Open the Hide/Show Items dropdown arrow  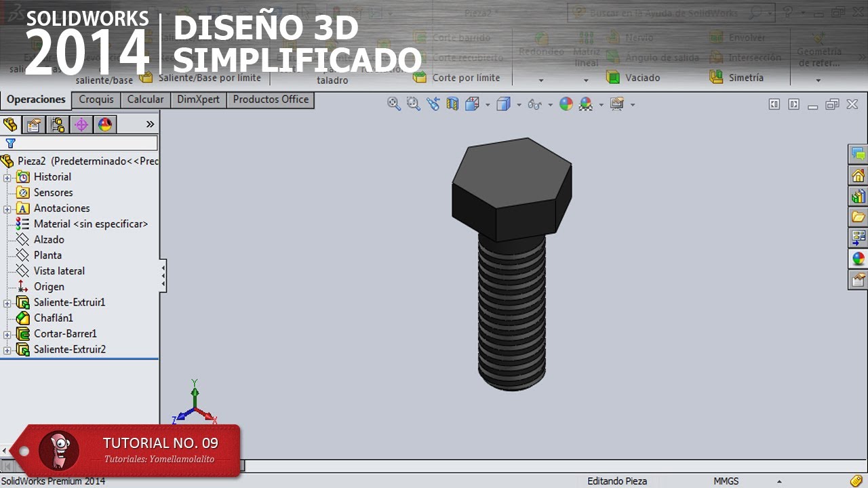[x=550, y=104]
